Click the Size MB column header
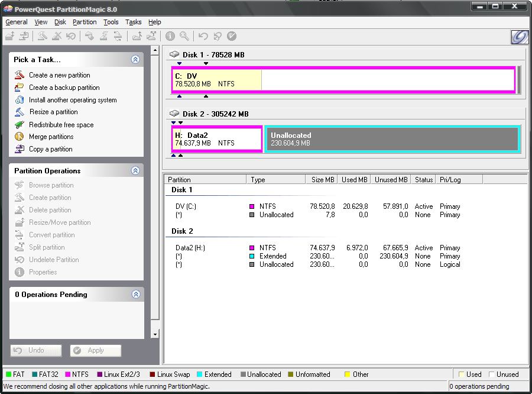The width and height of the screenshot is (532, 394). (322, 179)
